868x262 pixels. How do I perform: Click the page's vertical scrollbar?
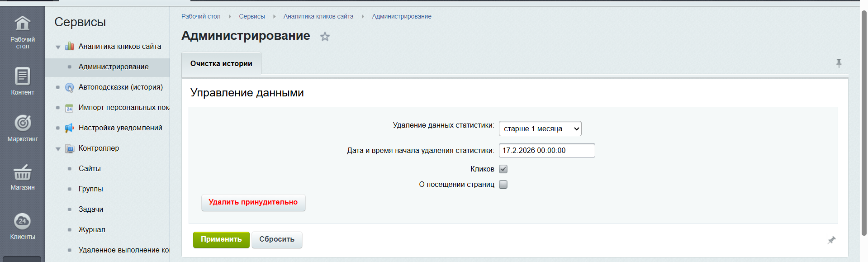pos(863,122)
